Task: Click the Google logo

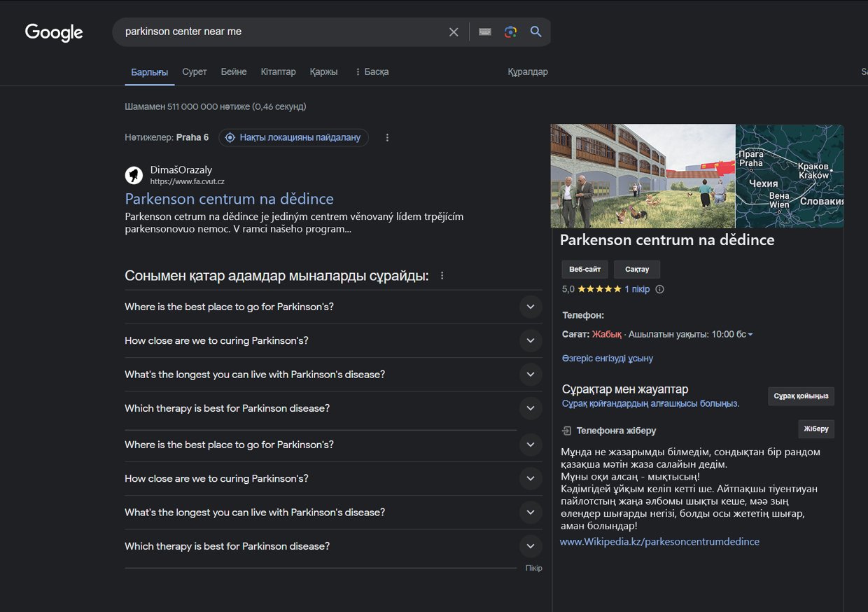Action: (x=54, y=32)
